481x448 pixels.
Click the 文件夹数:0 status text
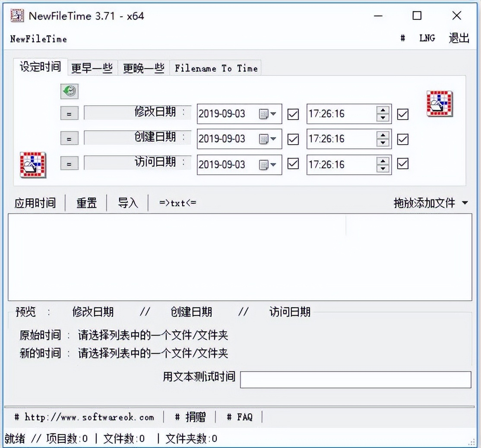pos(191,439)
